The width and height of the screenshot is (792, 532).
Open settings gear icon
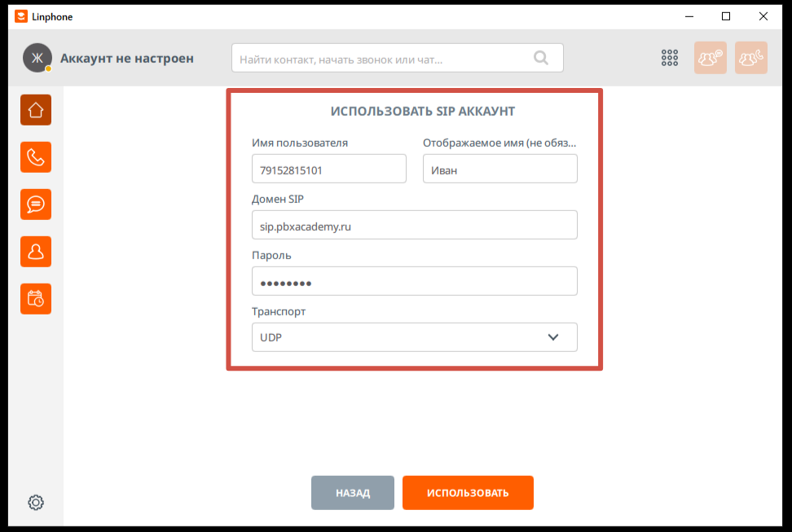36,502
